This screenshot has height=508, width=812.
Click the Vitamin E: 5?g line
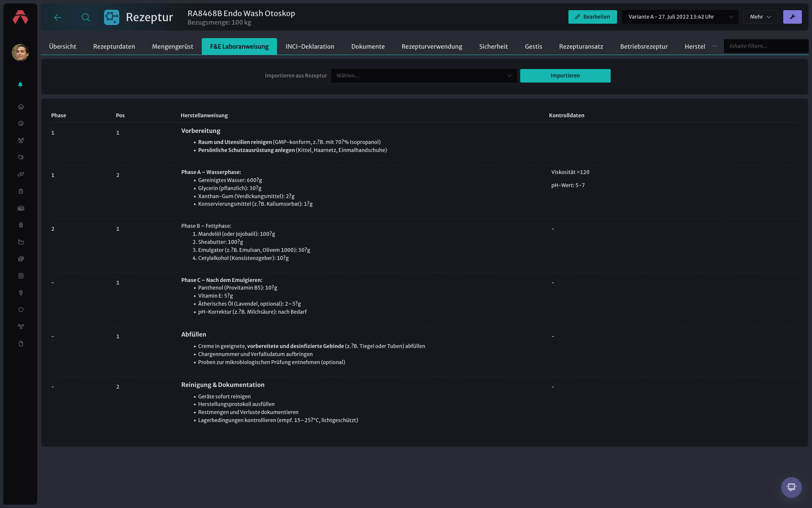(216, 296)
